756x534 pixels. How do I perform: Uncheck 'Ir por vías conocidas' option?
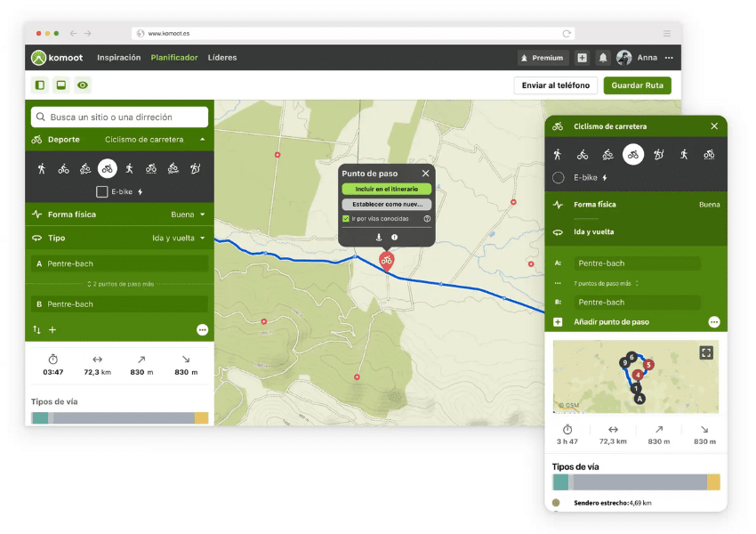(x=346, y=218)
